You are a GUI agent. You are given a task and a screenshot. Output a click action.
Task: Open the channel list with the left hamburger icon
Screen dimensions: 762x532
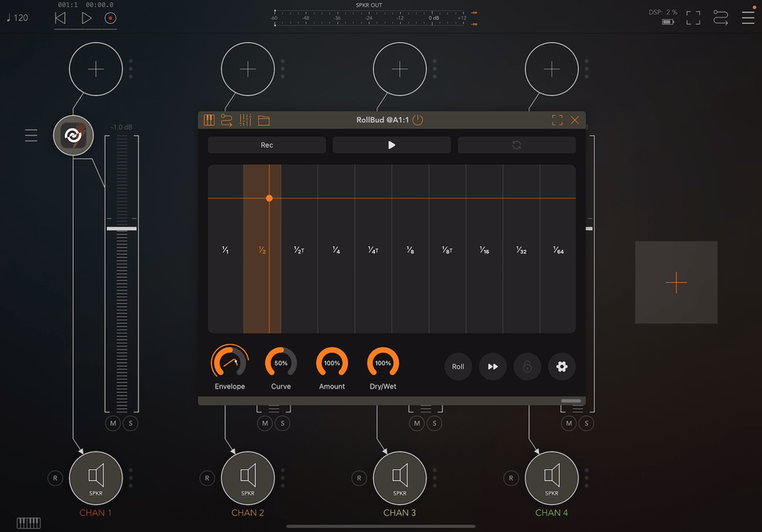pos(31,135)
